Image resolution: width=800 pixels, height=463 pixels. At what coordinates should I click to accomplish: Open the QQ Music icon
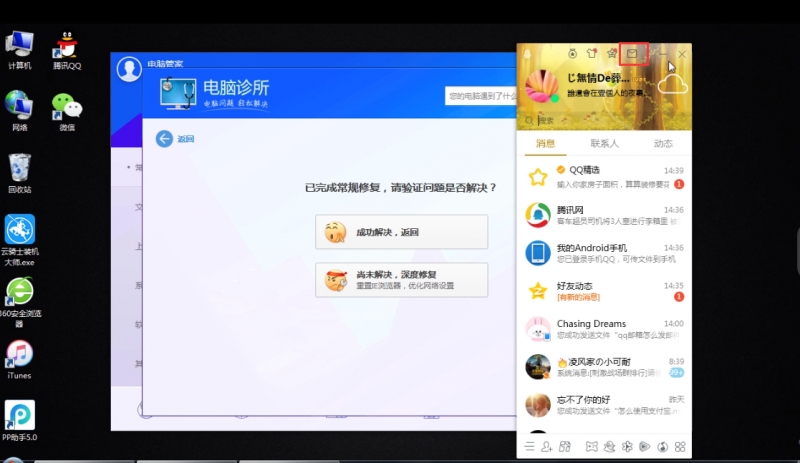click(x=663, y=447)
